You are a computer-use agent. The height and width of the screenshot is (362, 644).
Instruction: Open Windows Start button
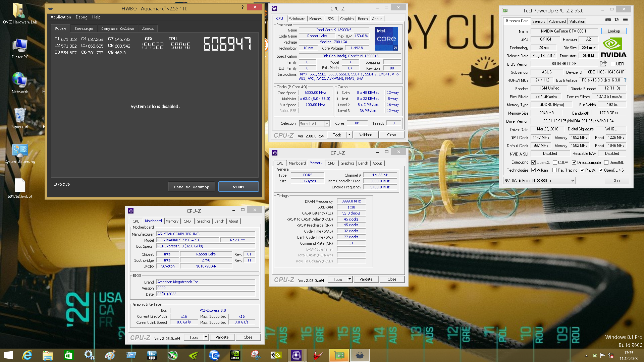pyautogui.click(x=8, y=355)
